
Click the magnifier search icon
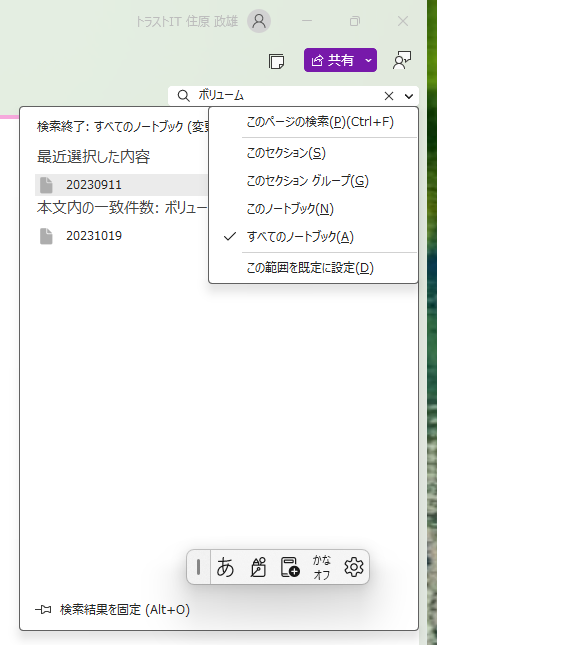(184, 96)
